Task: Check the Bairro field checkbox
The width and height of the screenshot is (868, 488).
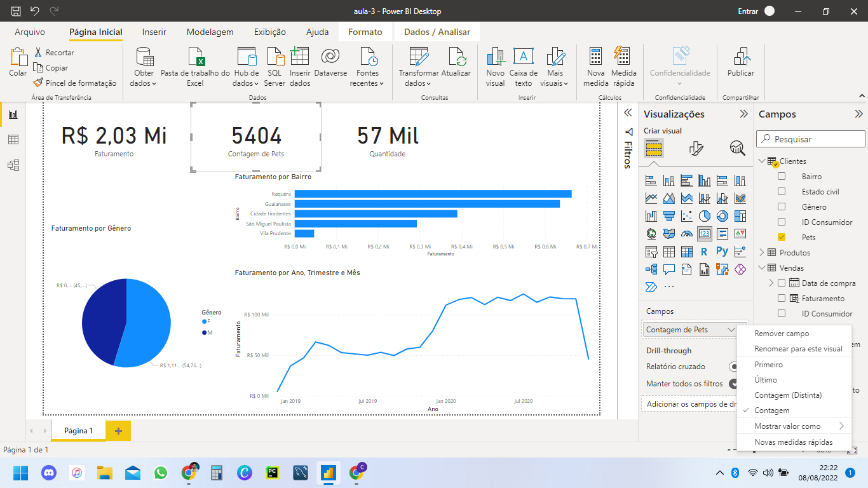Action: point(782,176)
